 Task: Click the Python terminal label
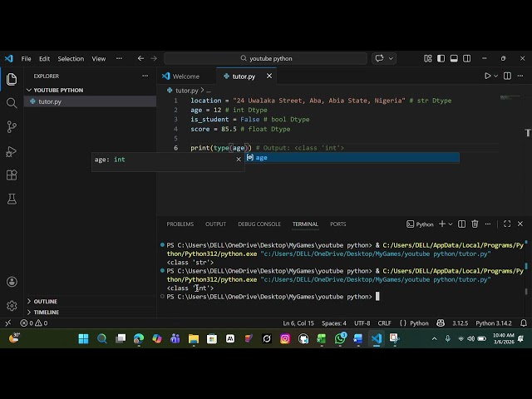point(420,224)
